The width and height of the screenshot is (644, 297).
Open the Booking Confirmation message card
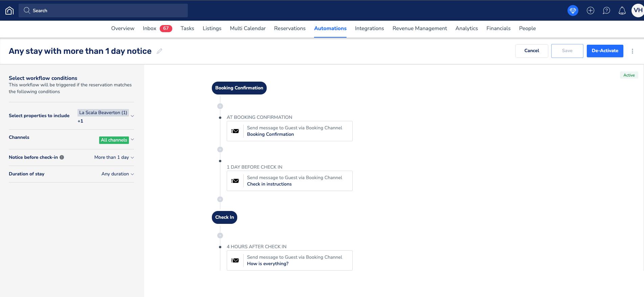pyautogui.click(x=290, y=131)
